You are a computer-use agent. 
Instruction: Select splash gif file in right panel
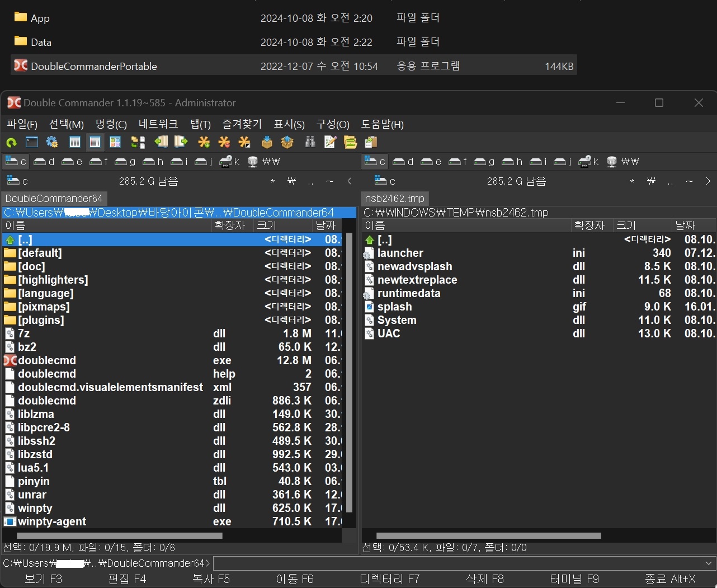[539, 307]
